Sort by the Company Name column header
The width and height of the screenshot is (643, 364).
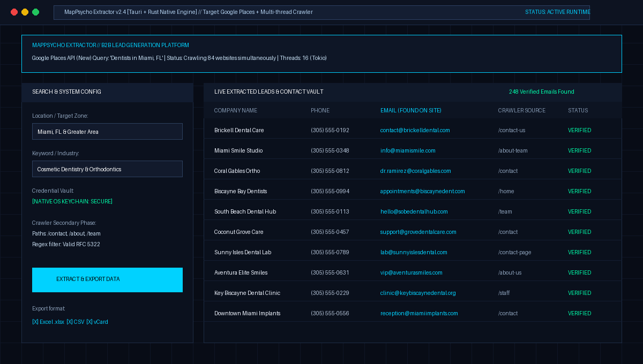[236, 111]
